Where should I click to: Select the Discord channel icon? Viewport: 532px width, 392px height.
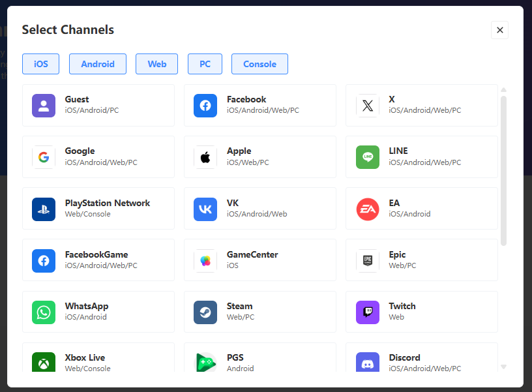367,362
